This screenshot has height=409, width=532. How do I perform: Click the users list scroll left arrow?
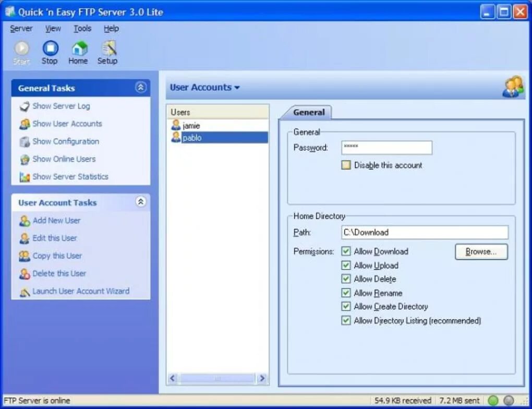click(x=173, y=378)
